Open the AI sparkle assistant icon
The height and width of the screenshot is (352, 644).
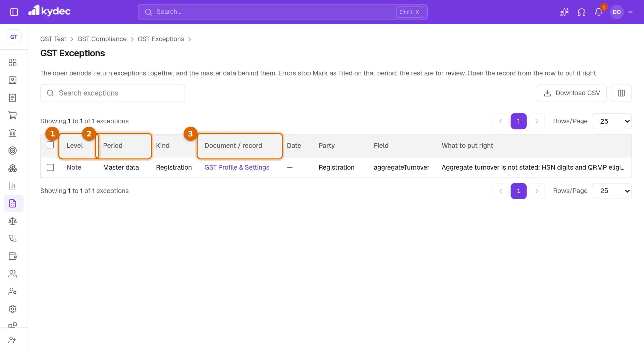point(565,12)
